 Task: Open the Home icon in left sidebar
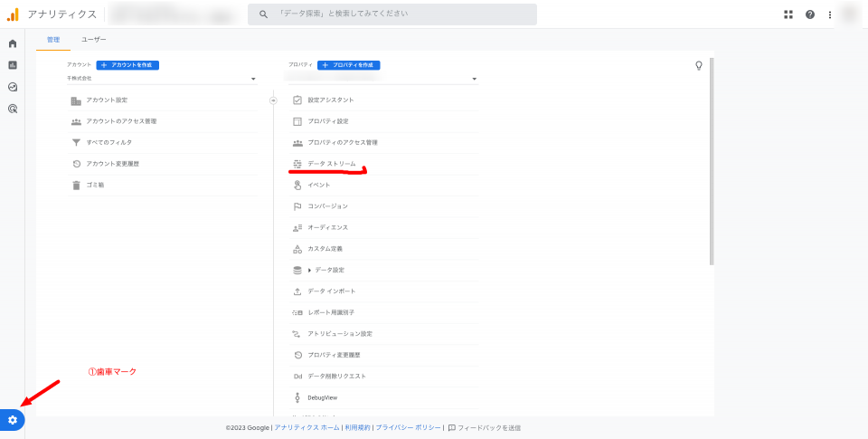[x=12, y=43]
